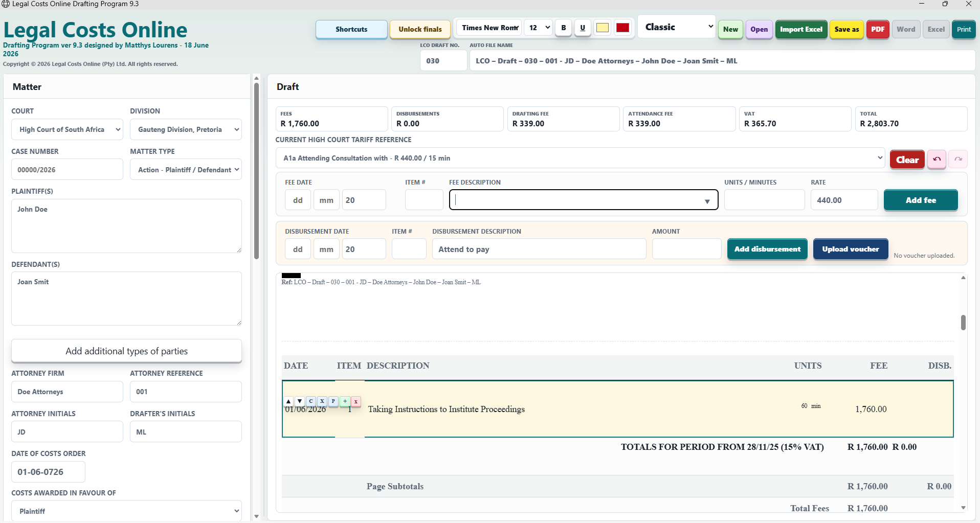Click the redo arrow icon

tap(958, 160)
